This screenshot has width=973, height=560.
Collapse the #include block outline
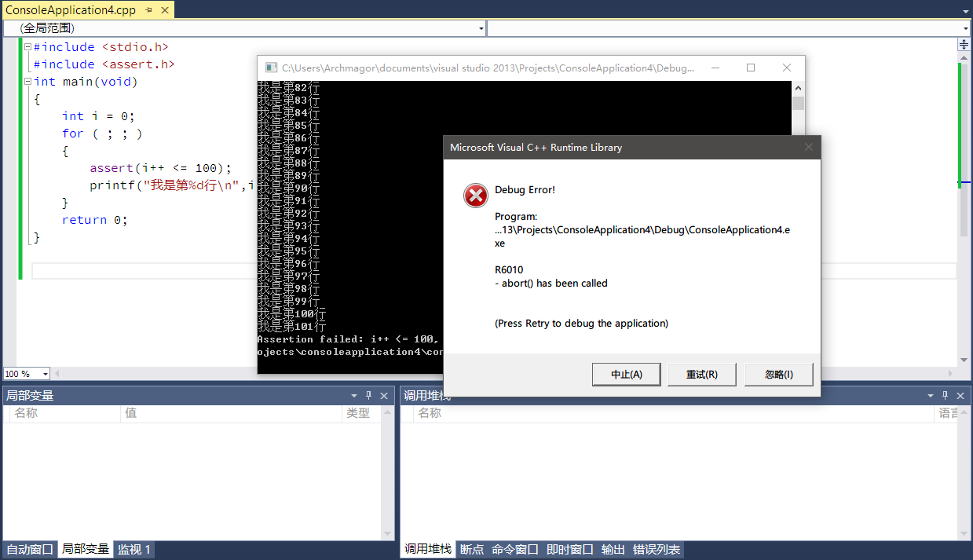tap(28, 48)
